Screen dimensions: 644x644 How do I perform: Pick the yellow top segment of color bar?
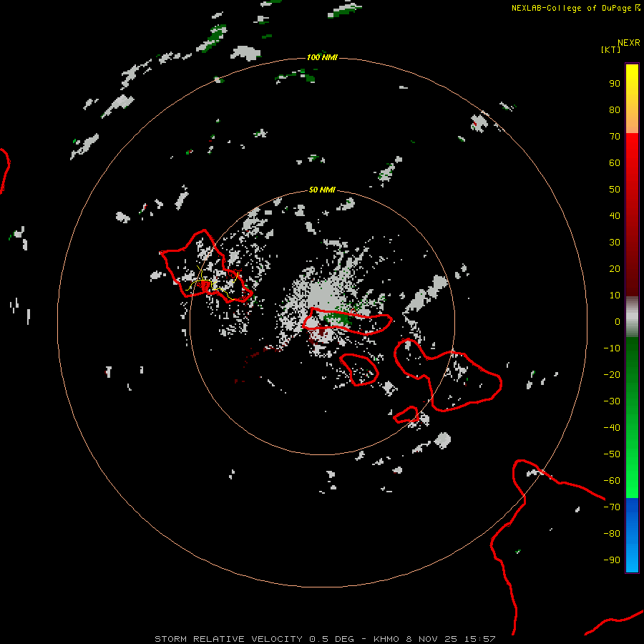[x=632, y=99]
